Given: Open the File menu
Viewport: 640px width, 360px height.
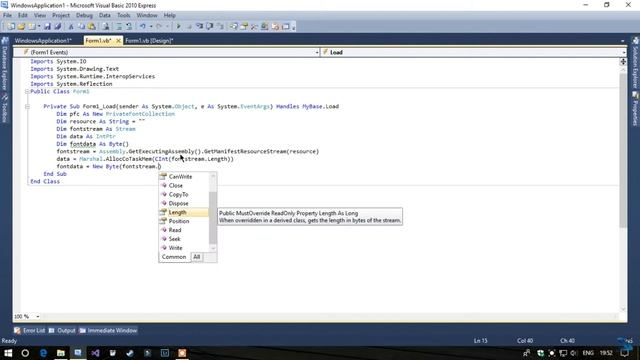Looking at the screenshot, I should coord(7,15).
